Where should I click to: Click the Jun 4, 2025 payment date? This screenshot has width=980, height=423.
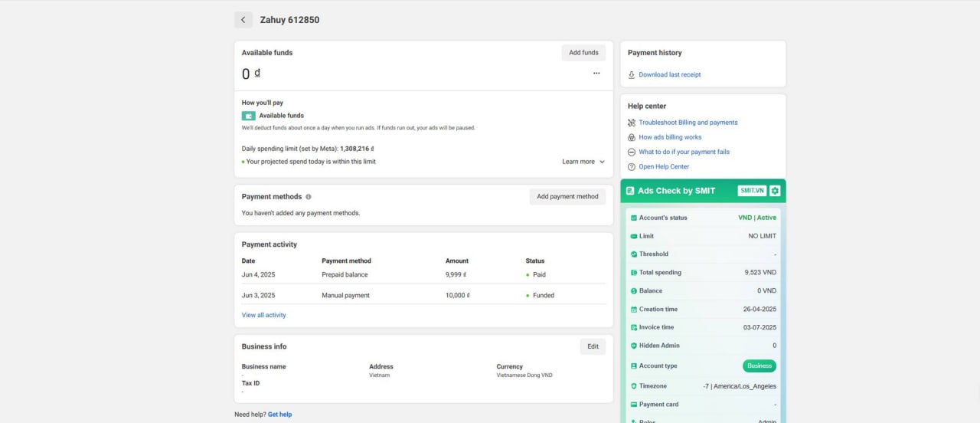(258, 274)
